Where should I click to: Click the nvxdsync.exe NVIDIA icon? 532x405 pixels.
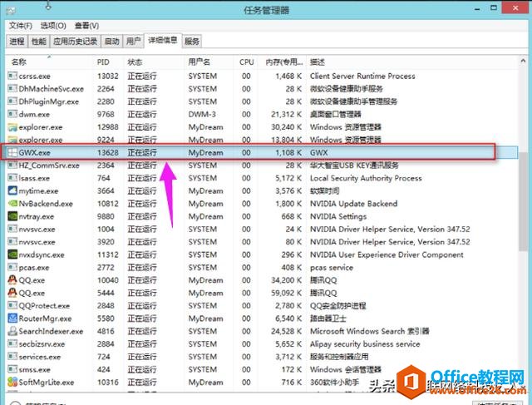12,254
